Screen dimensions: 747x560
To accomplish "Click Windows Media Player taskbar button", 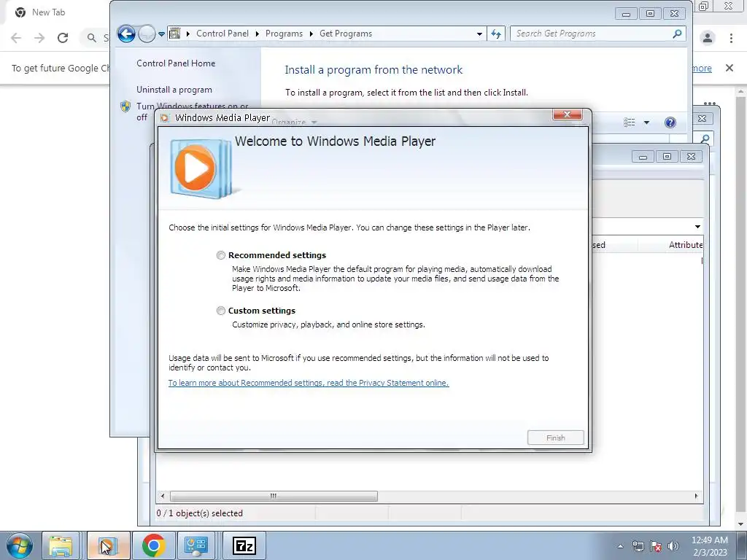I will tap(109, 545).
